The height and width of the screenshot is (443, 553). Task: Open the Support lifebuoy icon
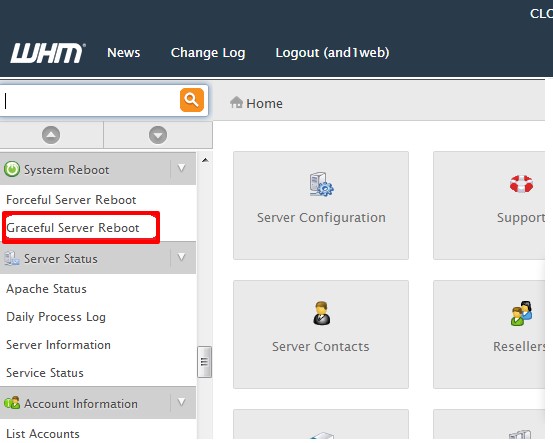pos(521,184)
